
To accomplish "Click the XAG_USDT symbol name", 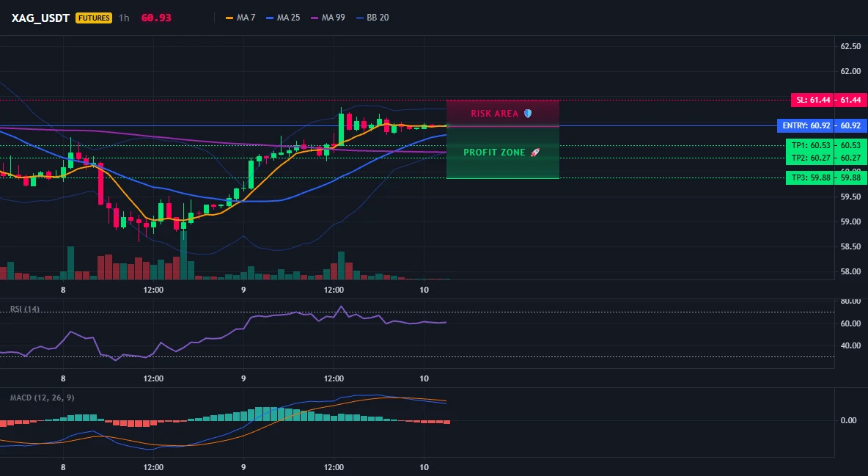I will (x=40, y=18).
